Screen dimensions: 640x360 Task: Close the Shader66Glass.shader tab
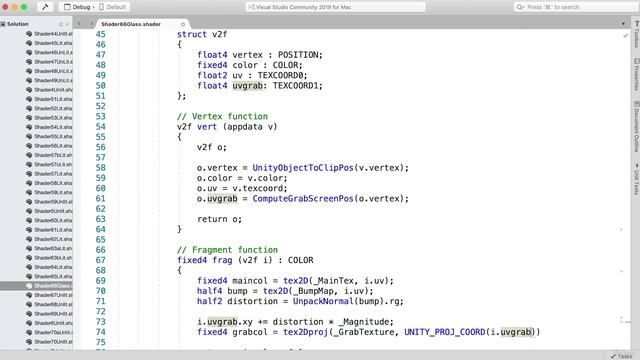click(x=183, y=24)
